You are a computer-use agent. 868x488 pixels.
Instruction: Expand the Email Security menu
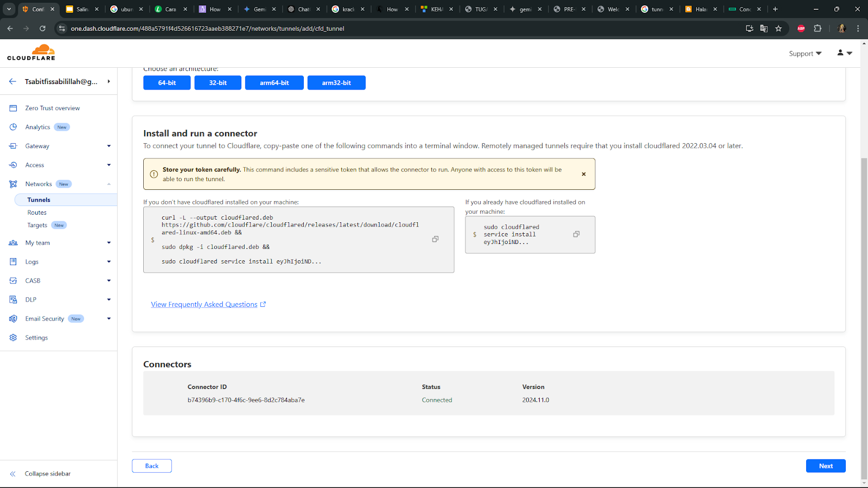108,319
